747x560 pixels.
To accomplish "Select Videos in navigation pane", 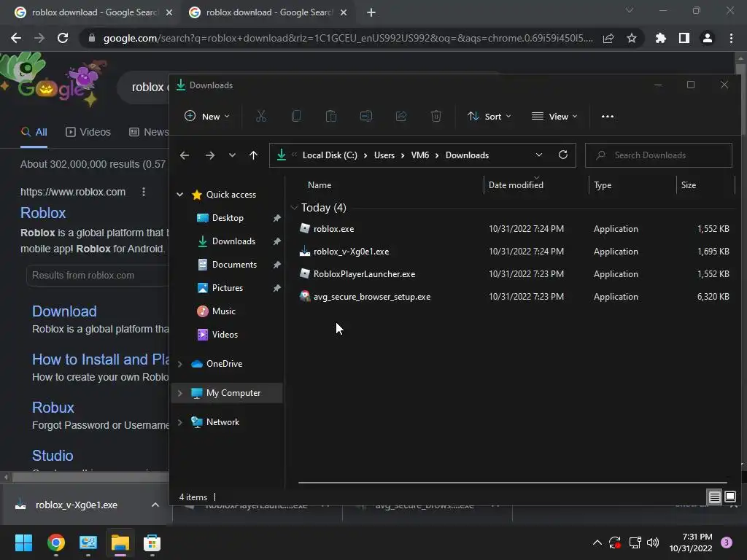I will point(225,335).
